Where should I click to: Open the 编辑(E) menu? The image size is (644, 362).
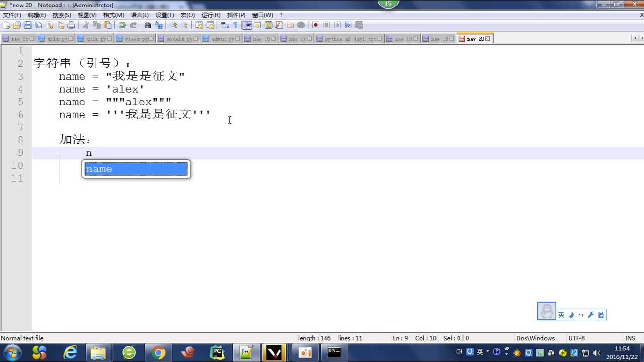coord(37,15)
